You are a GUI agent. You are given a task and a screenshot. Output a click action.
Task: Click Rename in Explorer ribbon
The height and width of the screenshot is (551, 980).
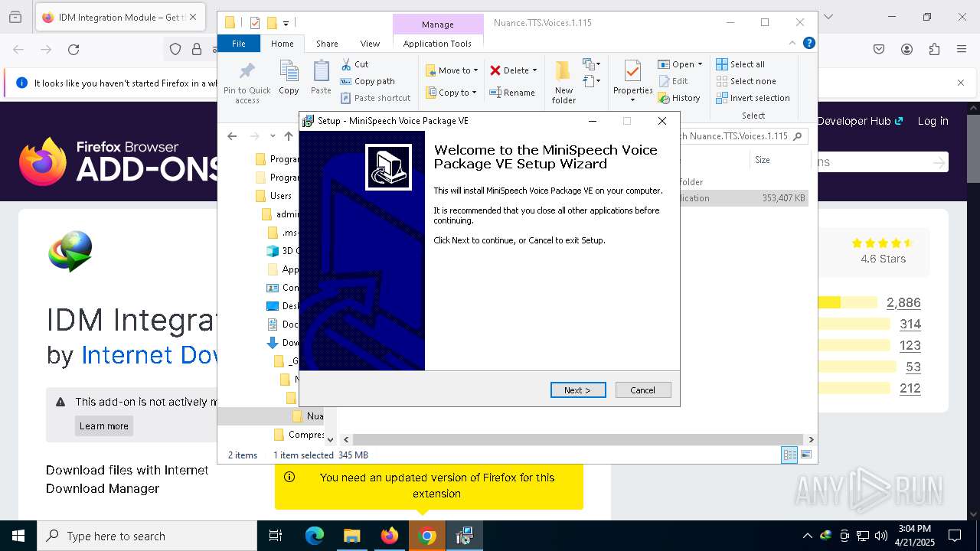click(512, 93)
